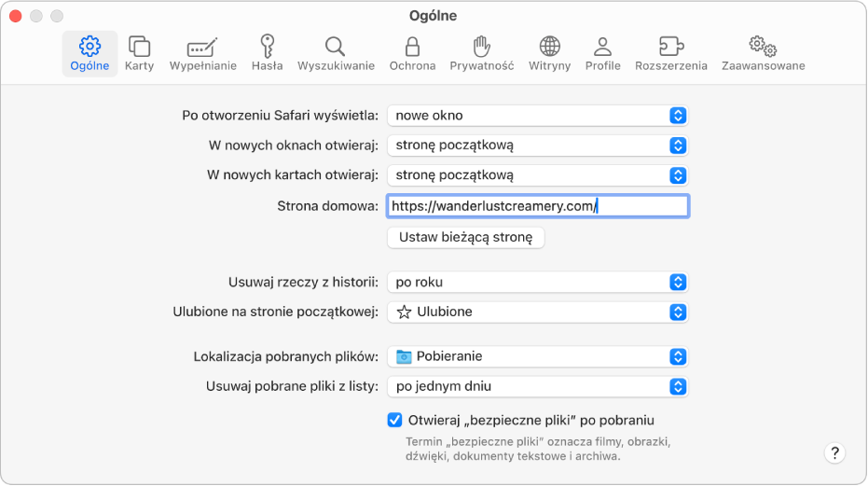Open the Karty (Tabs) settings pane
Viewport: 868px width, 486px height.
pos(139,53)
